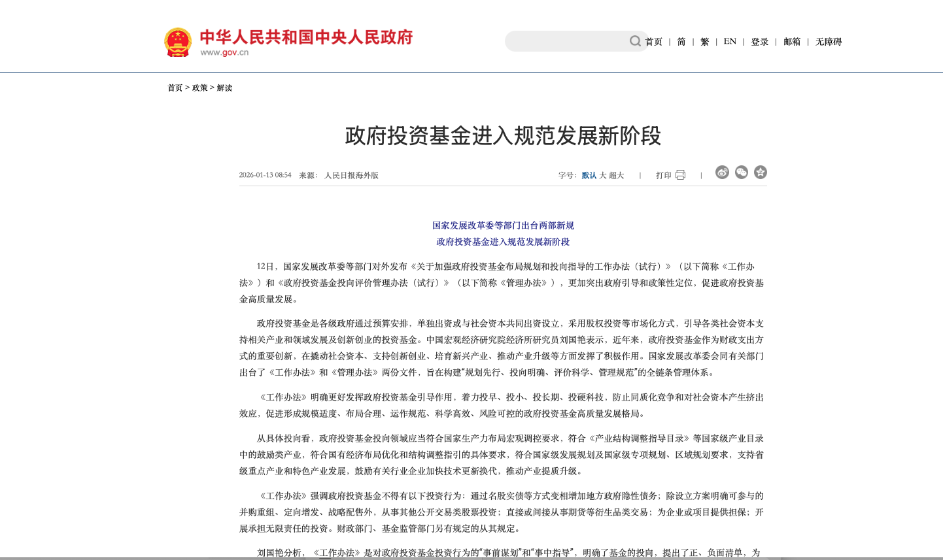Open the 首页 homepage menu item
Screen dimensions: 943x560
(654, 42)
